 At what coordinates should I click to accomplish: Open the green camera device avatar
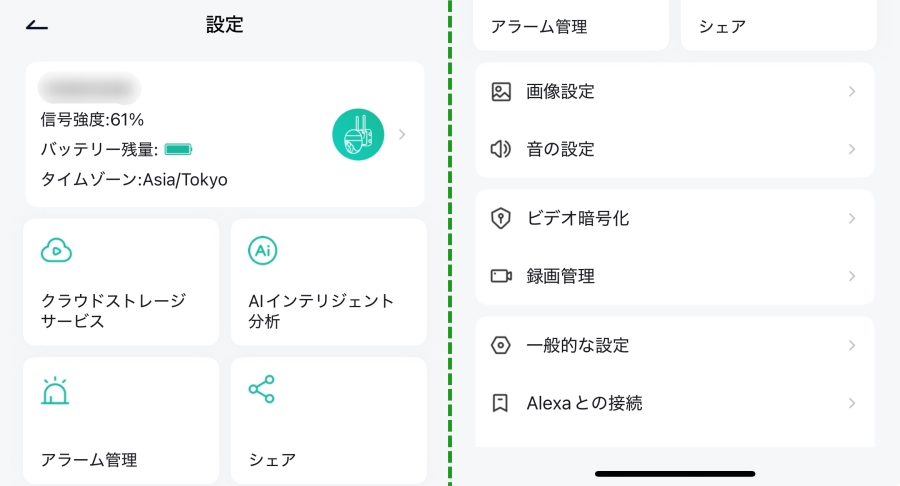tap(358, 134)
